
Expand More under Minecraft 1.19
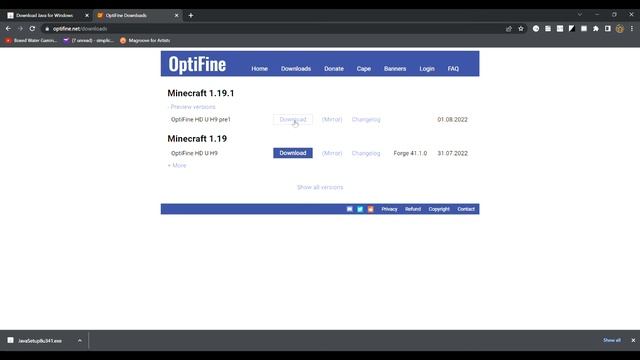click(x=177, y=165)
